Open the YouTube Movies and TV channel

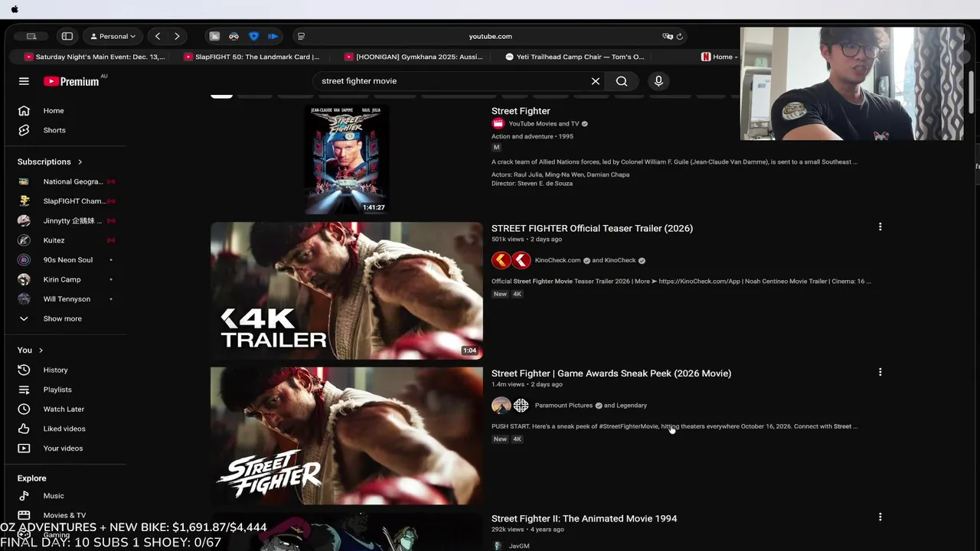pos(544,124)
